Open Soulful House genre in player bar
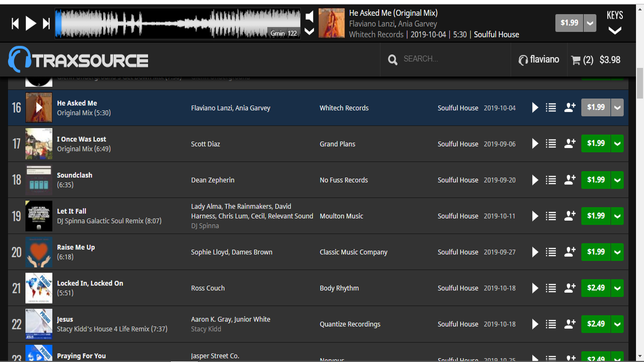 click(x=496, y=34)
